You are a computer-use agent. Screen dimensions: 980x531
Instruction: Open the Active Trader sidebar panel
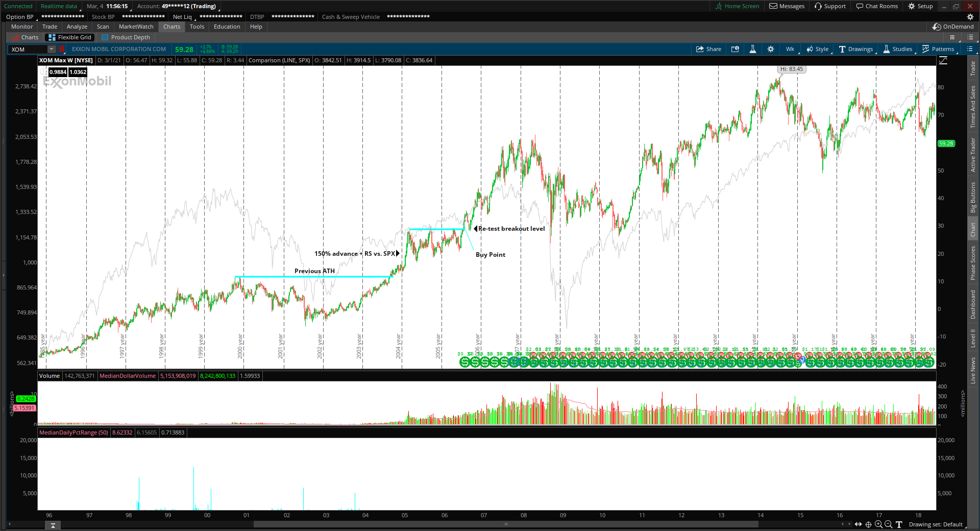(x=973, y=155)
